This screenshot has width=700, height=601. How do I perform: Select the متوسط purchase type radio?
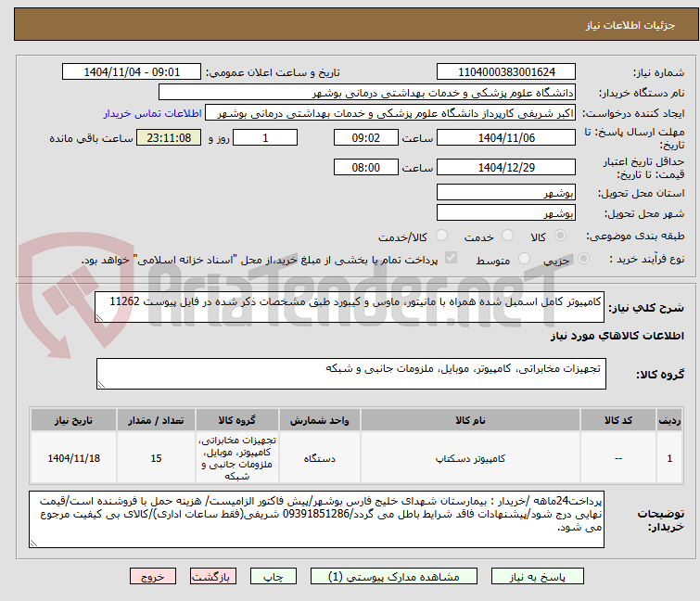(524, 259)
